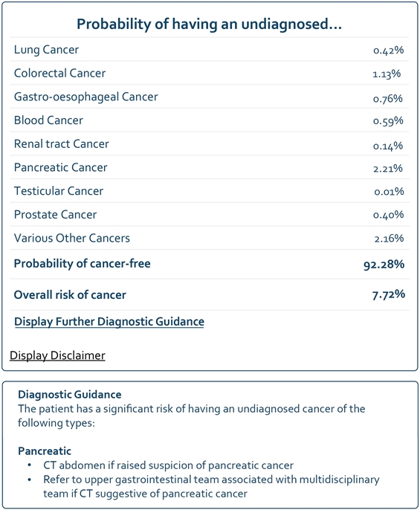Select the Testicular Cancer row

[x=210, y=191]
